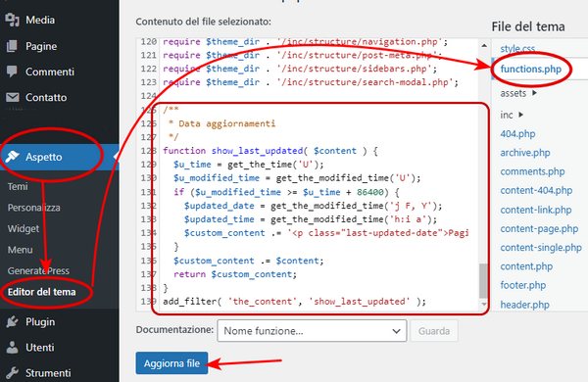588x382 pixels.
Task: Open the Contatto menu
Action: coord(46,98)
